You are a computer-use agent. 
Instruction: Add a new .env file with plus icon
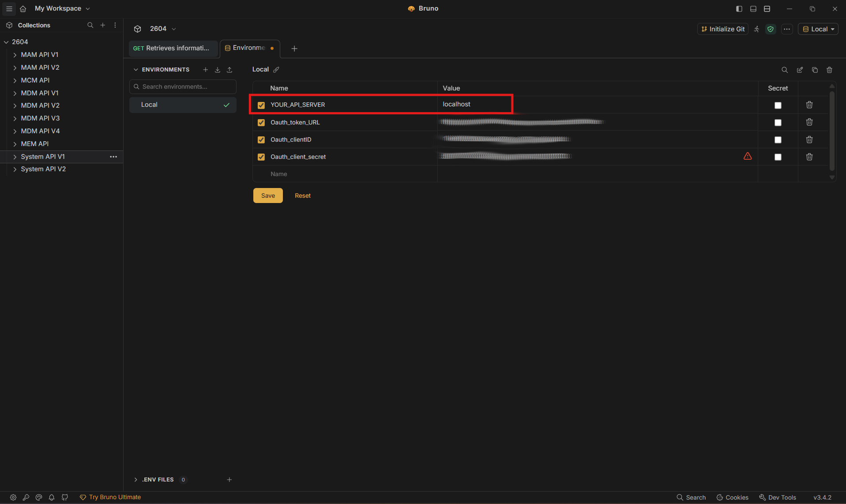(229, 480)
